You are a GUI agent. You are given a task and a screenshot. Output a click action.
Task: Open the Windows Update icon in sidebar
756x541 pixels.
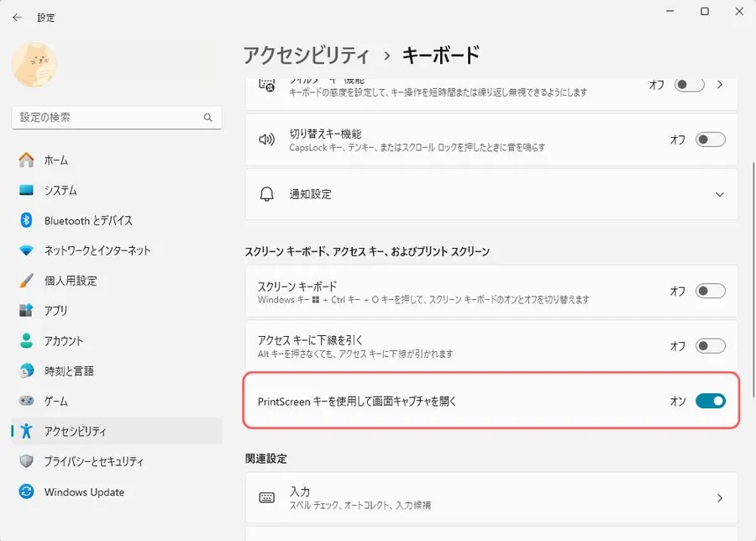27,492
